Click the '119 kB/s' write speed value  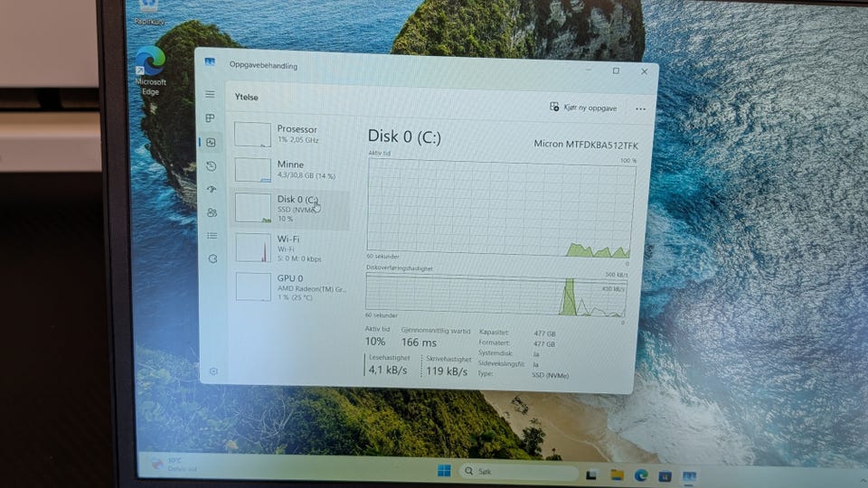coord(447,371)
